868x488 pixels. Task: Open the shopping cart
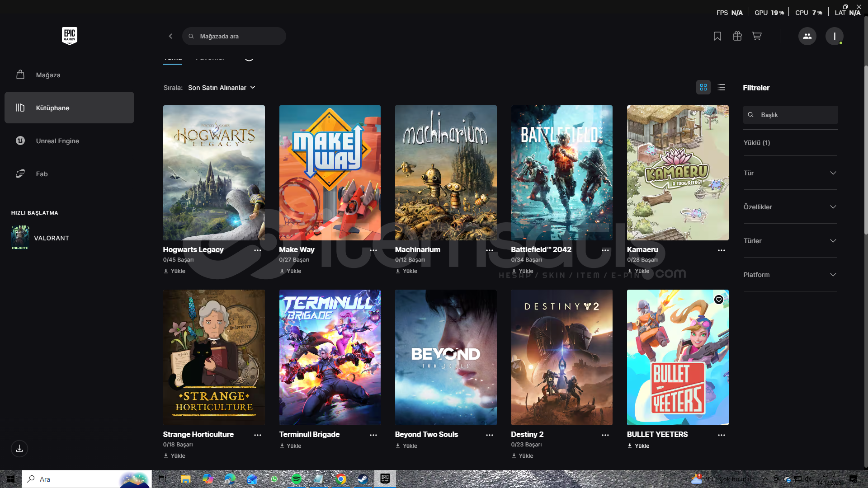(757, 36)
